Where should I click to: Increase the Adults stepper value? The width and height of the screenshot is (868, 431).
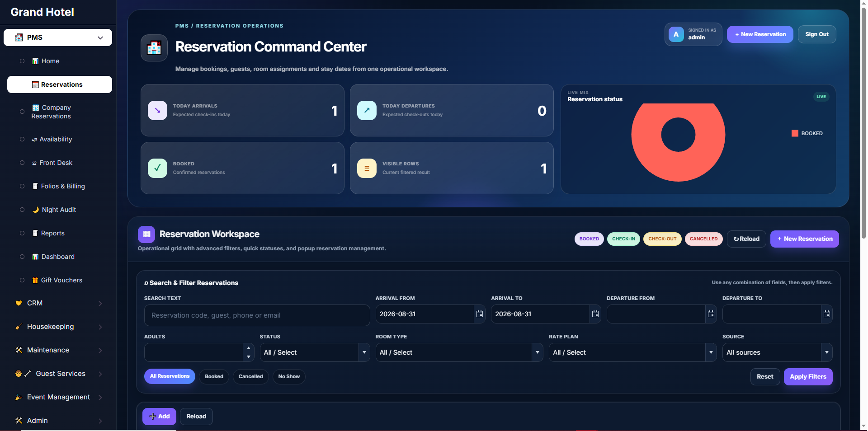pyautogui.click(x=249, y=348)
